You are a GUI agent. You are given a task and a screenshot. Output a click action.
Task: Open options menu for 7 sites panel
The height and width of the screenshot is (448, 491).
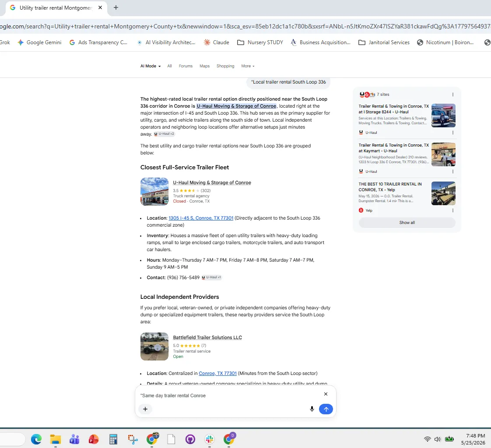tap(452, 94)
